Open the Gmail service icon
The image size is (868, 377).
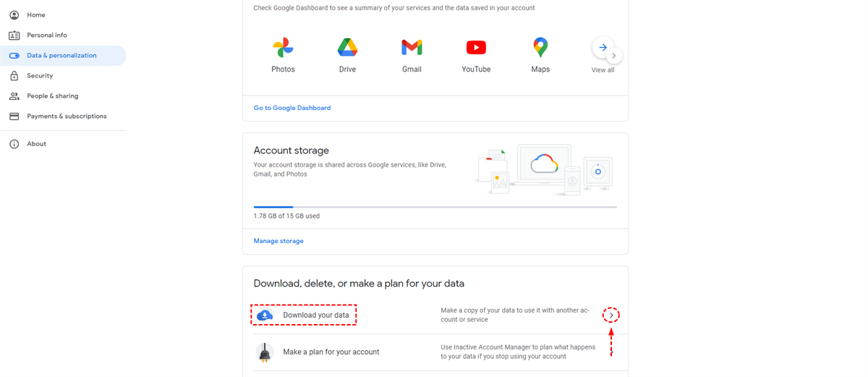point(412,48)
